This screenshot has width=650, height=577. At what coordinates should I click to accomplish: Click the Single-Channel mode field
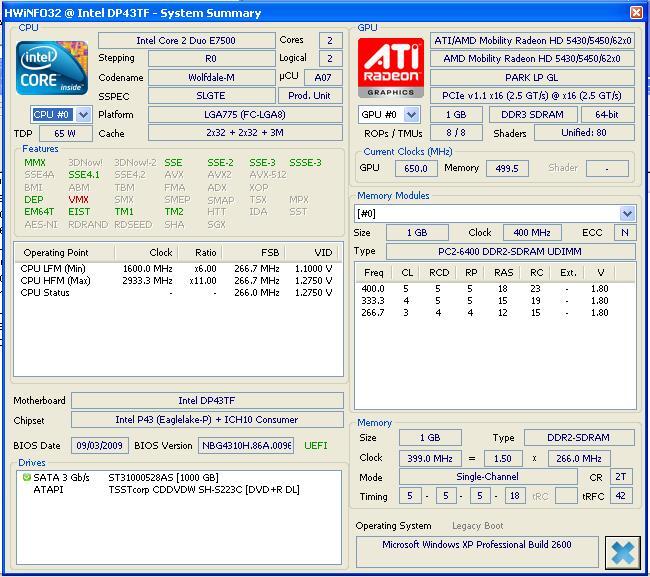pos(488,477)
